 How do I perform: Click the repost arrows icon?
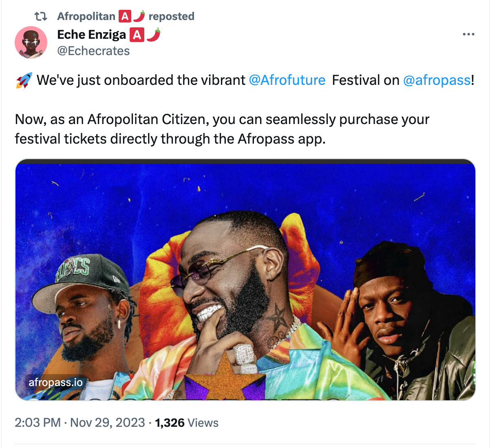click(x=40, y=16)
